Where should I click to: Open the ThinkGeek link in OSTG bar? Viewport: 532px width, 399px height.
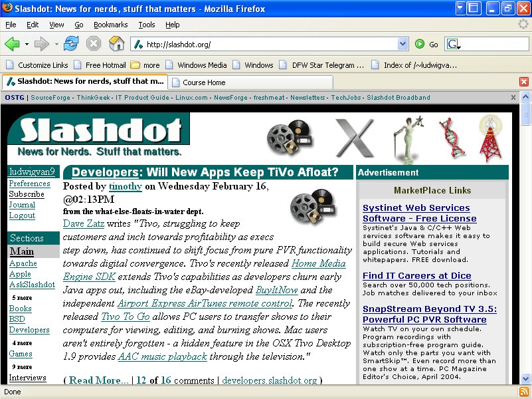coord(93,98)
